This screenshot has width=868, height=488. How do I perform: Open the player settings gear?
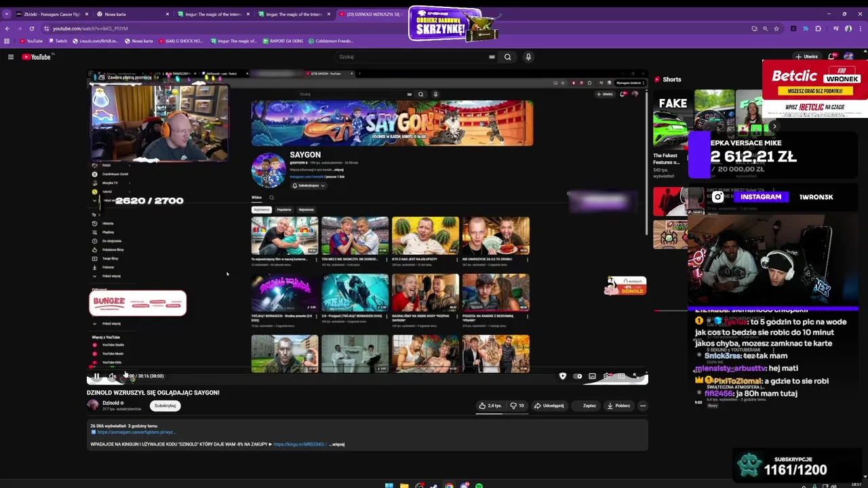[x=607, y=376]
